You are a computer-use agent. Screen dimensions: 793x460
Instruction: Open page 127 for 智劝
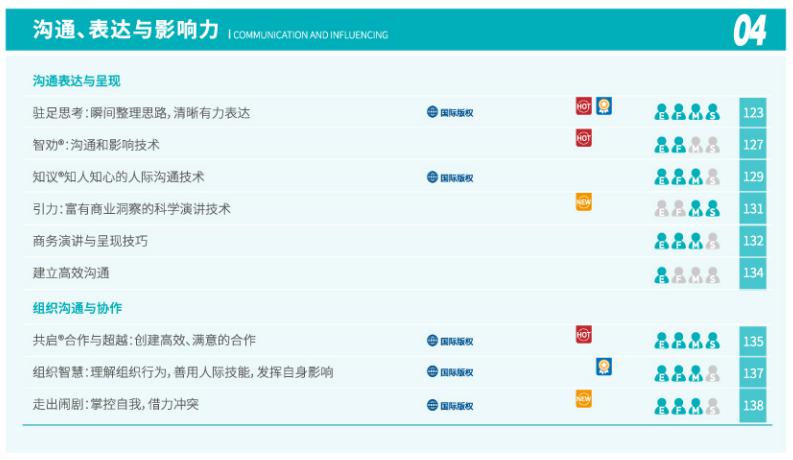(753, 145)
